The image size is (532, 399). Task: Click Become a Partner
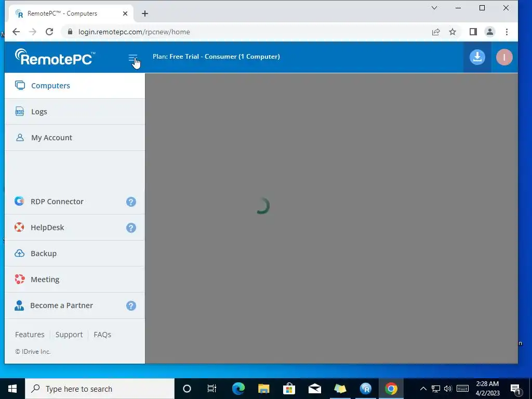(x=75, y=305)
